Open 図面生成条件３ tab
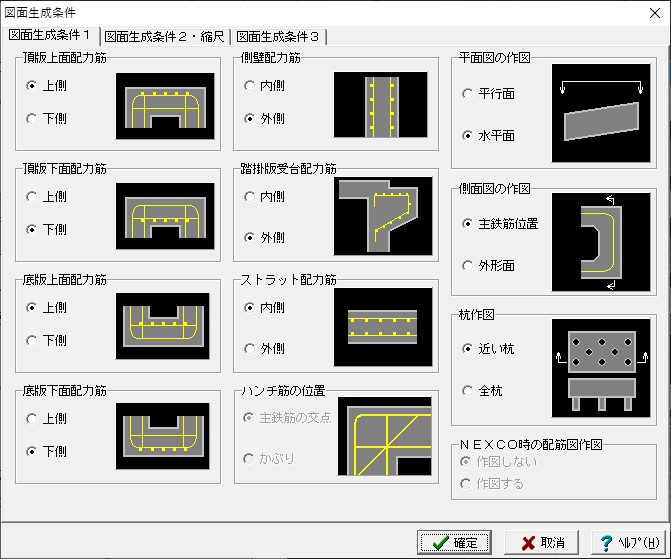 click(278, 37)
